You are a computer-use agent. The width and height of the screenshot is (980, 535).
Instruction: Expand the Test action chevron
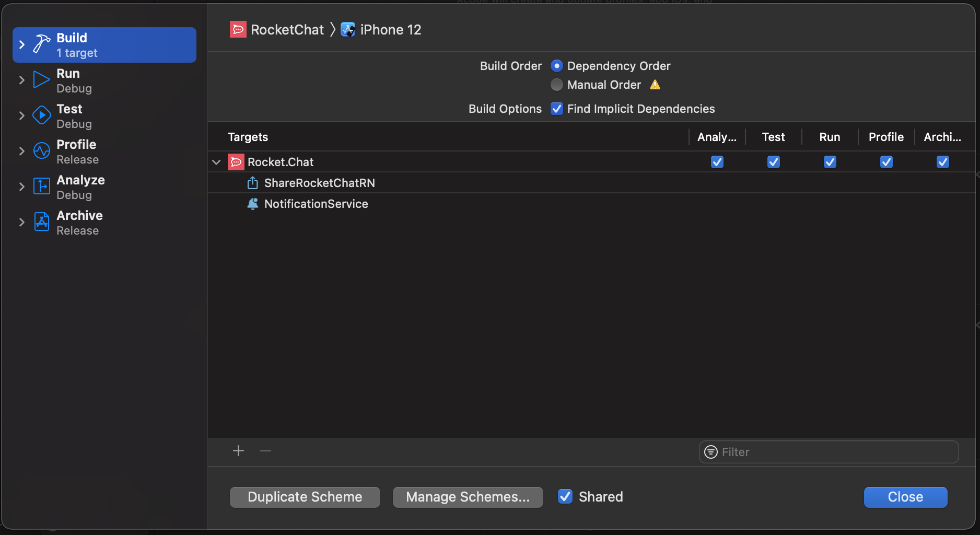point(21,115)
